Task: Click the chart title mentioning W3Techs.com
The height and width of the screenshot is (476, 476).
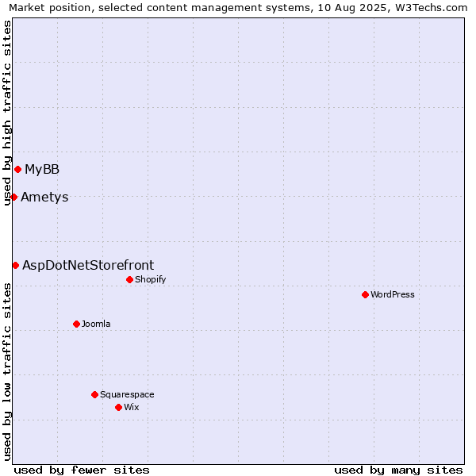Action: [x=238, y=8]
